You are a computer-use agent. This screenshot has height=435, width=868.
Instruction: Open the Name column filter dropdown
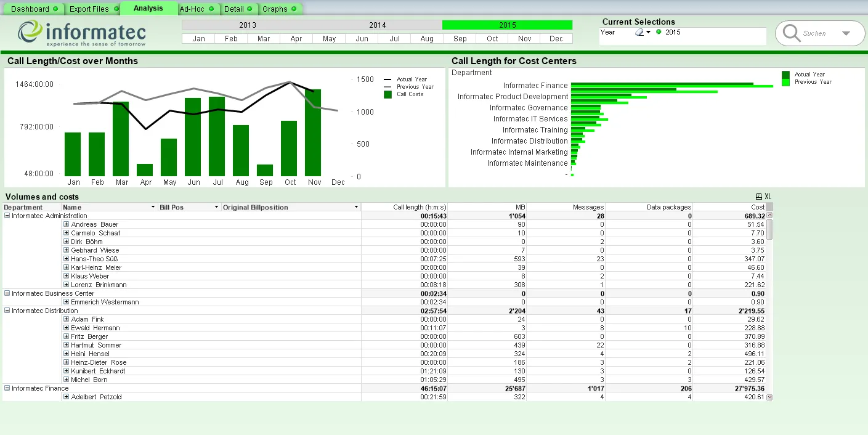[x=153, y=208]
